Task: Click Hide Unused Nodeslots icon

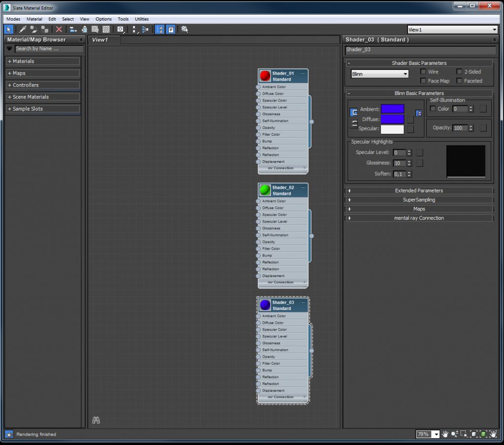Action: [84, 30]
